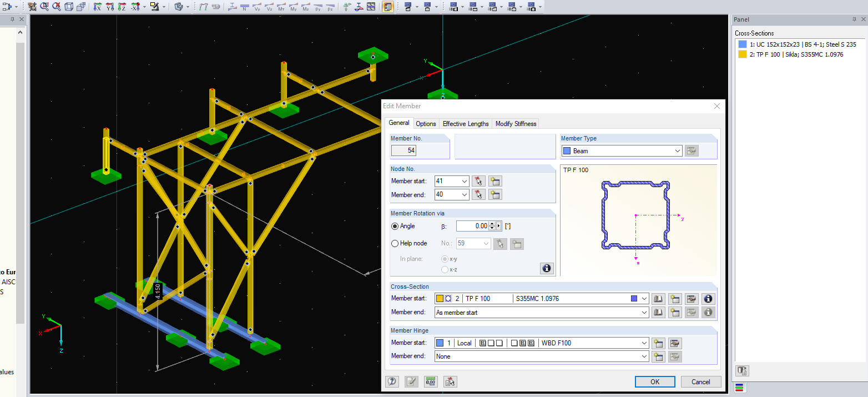The height and width of the screenshot is (397, 868).
Task: Edit the cross-section via the edit icon
Action: (x=692, y=298)
